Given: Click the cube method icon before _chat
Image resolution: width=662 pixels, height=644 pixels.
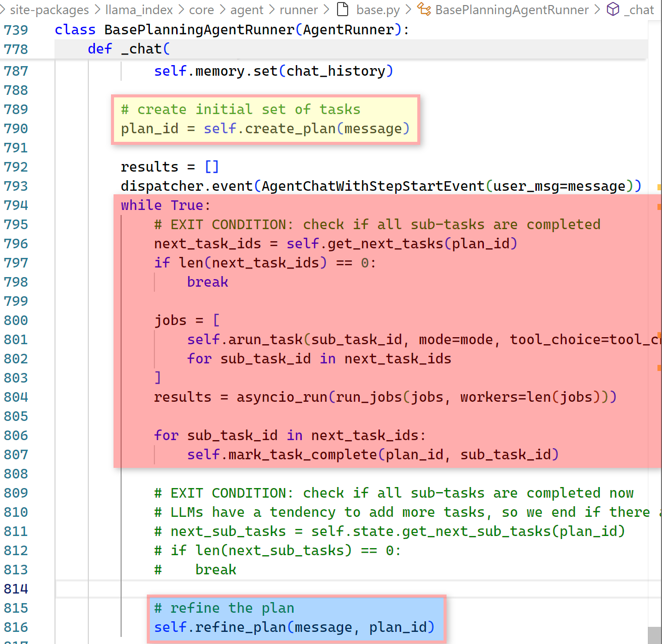Looking at the screenshot, I should [613, 10].
